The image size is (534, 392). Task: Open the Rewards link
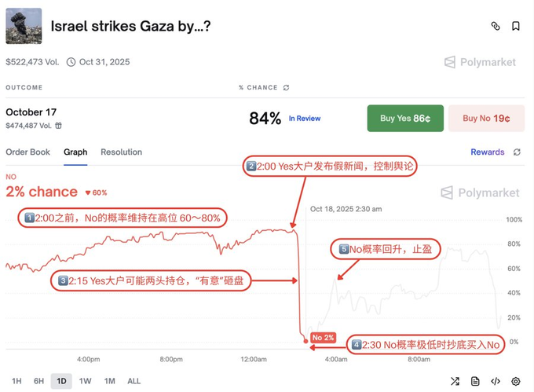coord(487,152)
